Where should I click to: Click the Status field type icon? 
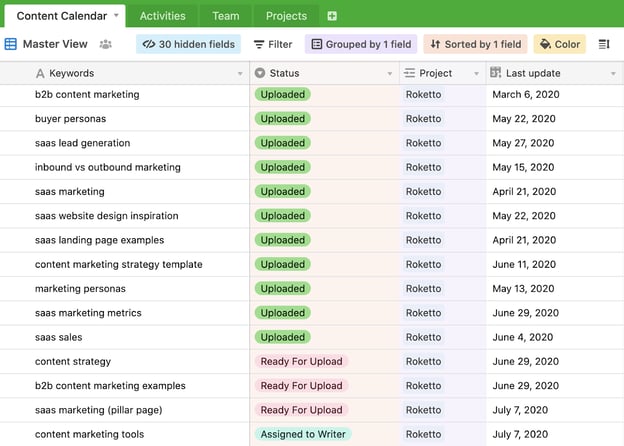coord(260,73)
